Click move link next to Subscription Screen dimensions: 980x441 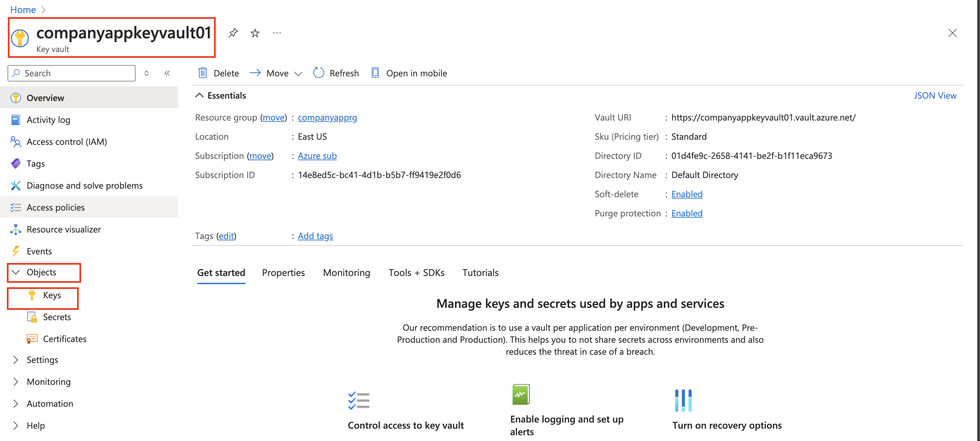tap(260, 156)
